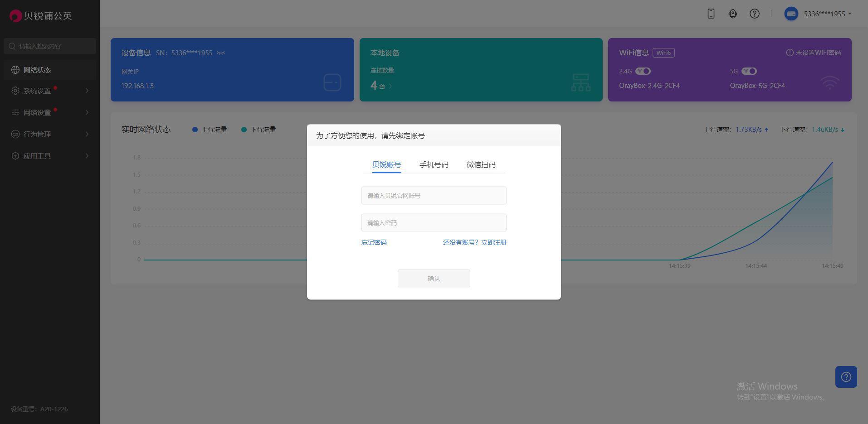868x424 pixels.
Task: Click the 立即注册 link
Action: (493, 242)
